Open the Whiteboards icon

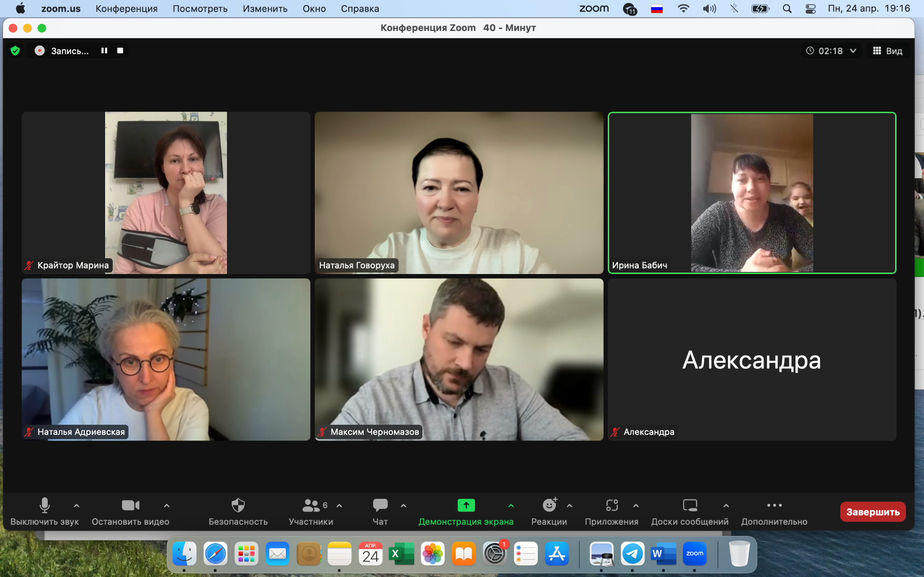[689, 505]
